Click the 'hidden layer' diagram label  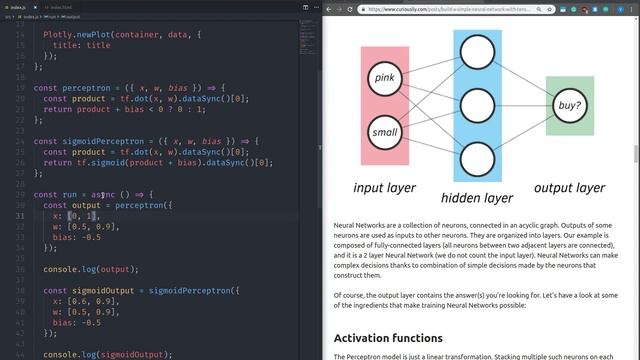coord(477,198)
